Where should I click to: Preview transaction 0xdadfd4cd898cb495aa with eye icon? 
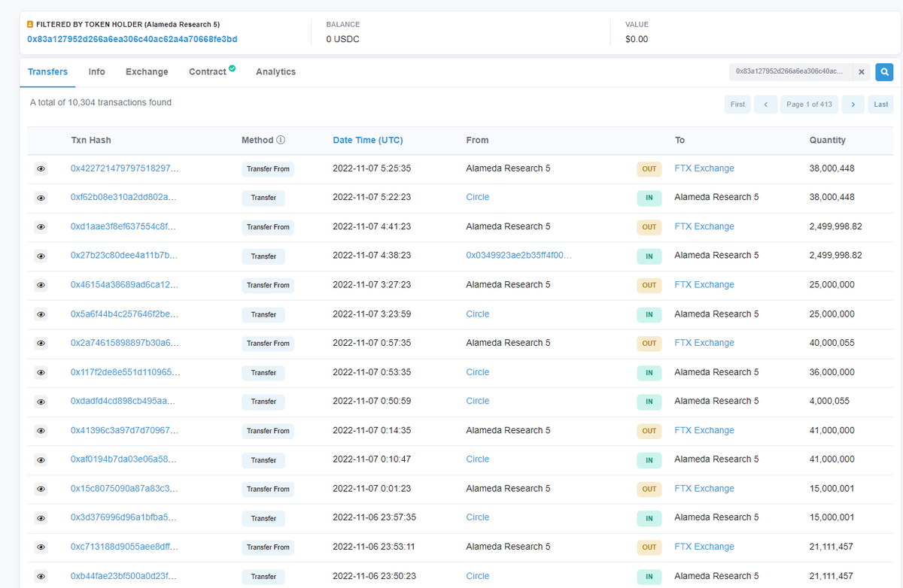pos(41,402)
